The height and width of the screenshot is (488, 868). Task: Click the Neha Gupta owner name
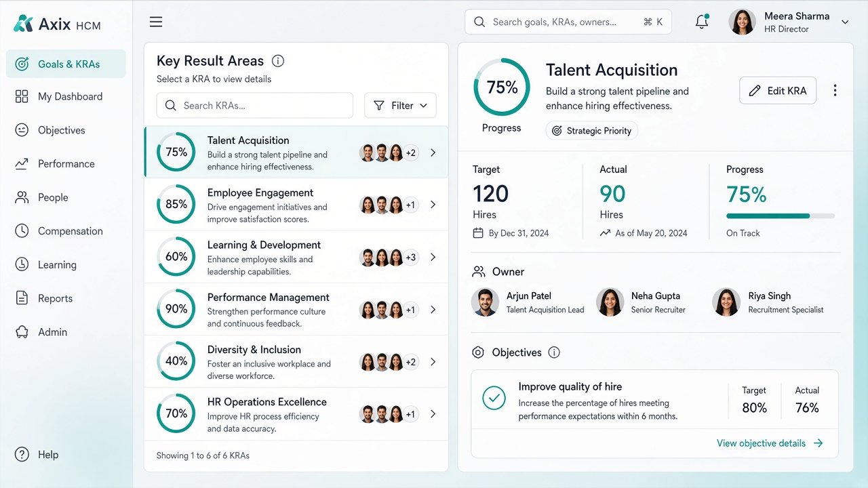point(656,296)
